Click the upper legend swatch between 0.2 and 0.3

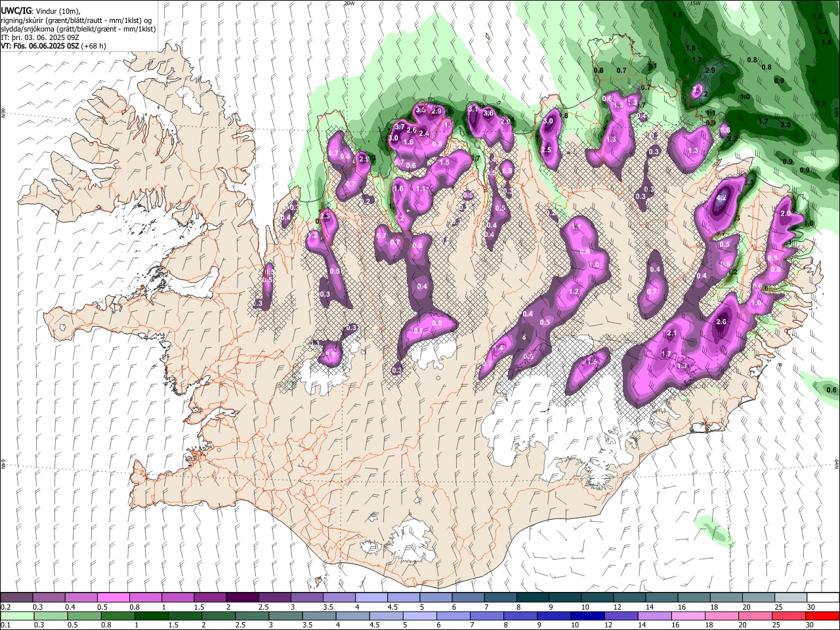(x=16, y=597)
